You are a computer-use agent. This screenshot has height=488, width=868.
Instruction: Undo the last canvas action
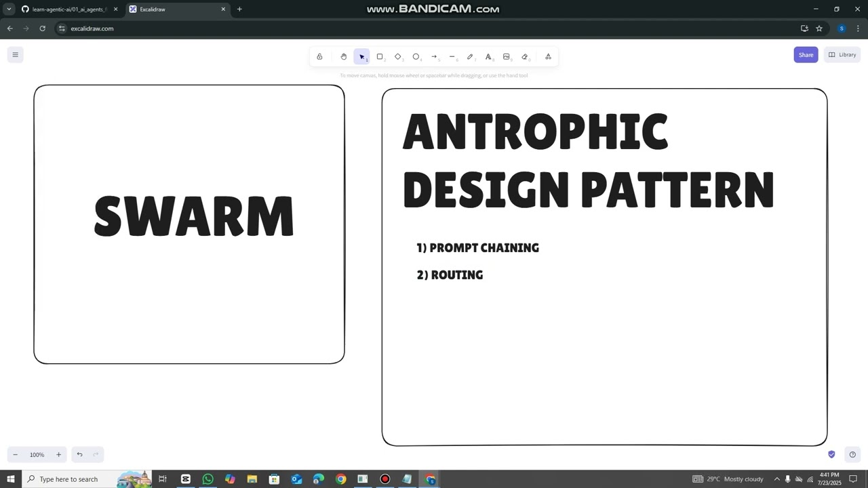coord(79,455)
